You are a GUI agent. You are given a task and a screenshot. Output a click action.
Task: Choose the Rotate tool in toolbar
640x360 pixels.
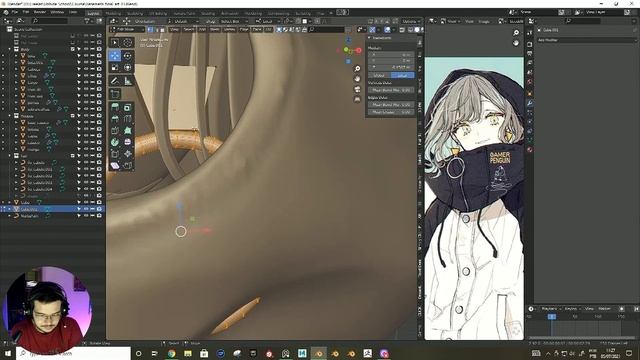pos(128,56)
